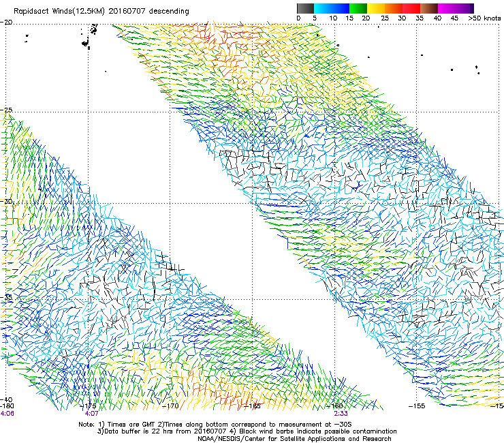Click the legend tick label "10"
The height and width of the screenshot is (443, 504).
(333, 18)
